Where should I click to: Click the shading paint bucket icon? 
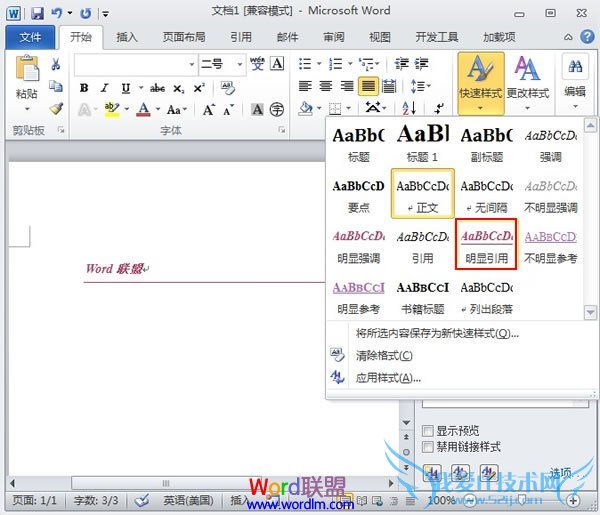(x=306, y=109)
